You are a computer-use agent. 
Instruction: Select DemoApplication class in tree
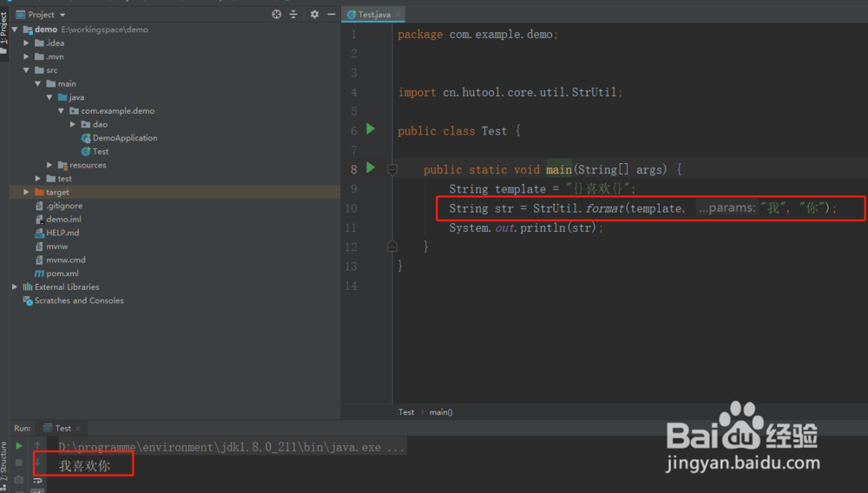tap(124, 138)
